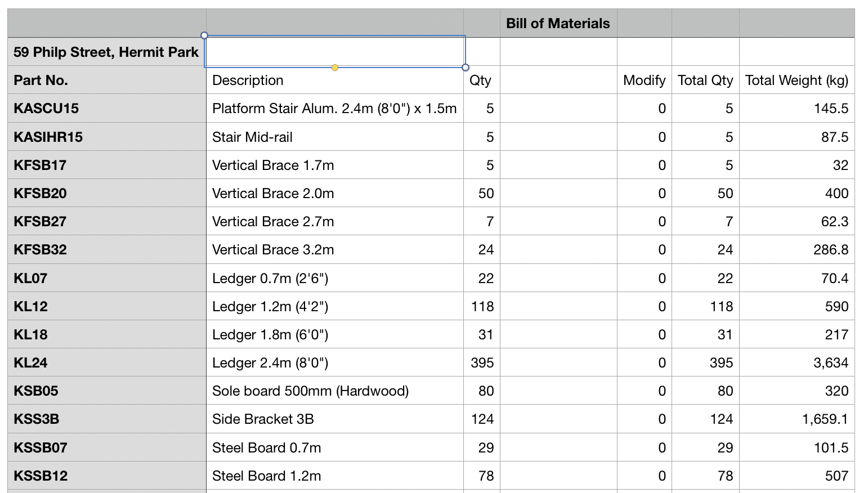
Task: Select Side Bracket 3B description
Action: (335, 419)
